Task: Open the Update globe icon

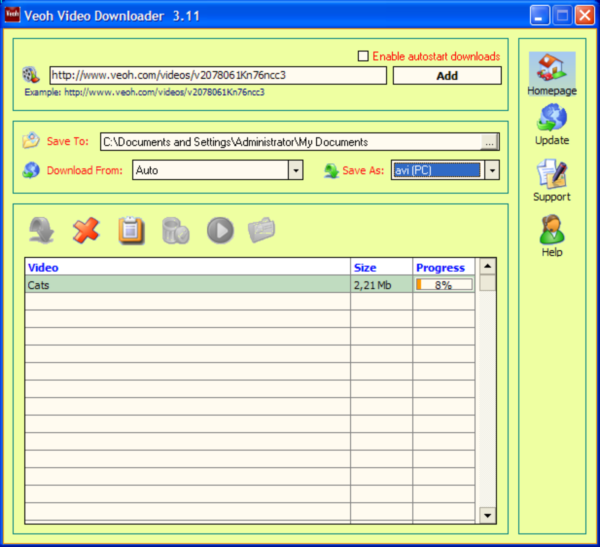Action: coord(552,120)
